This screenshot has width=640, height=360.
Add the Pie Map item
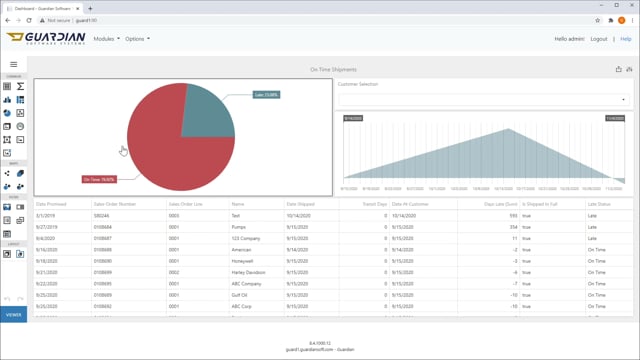point(20,187)
